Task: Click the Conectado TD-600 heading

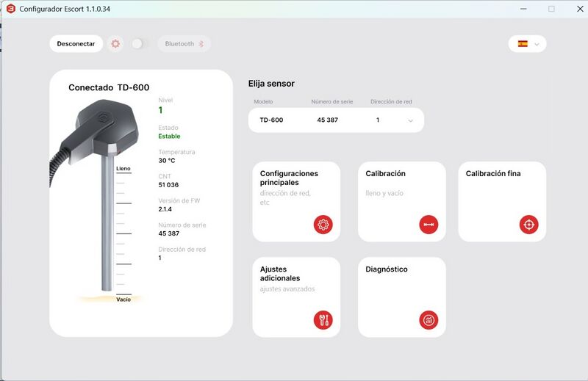Action: [109, 87]
